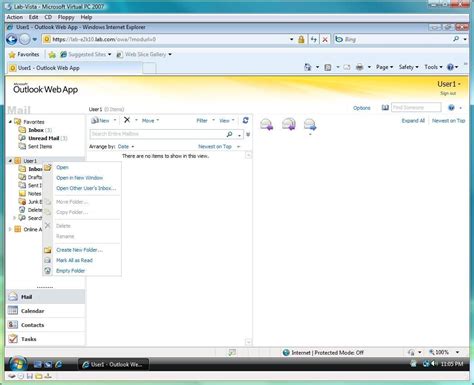The image size is (474, 385).
Task: Collapse the Favorites tree node
Action: (10, 122)
